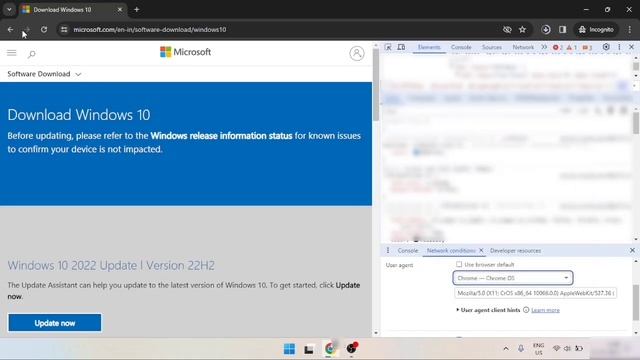Open the Developer resources drawer tab
The width and height of the screenshot is (640, 360).
[516, 251]
